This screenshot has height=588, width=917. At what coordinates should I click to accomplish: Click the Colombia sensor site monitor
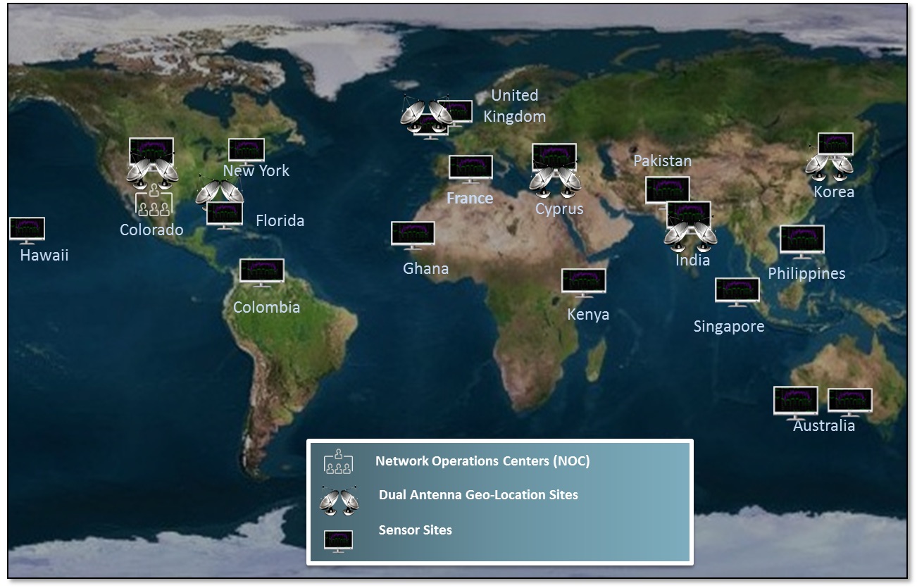(262, 272)
